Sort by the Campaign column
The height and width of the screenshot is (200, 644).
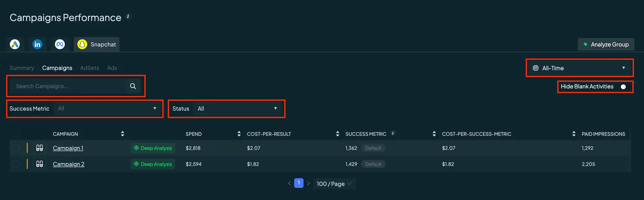[122, 134]
